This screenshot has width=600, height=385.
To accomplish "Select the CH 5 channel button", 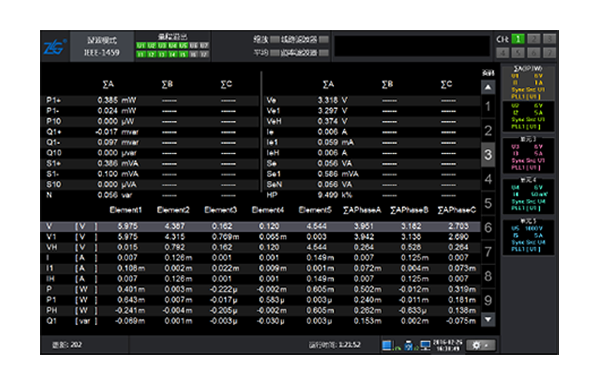I will click(518, 53).
